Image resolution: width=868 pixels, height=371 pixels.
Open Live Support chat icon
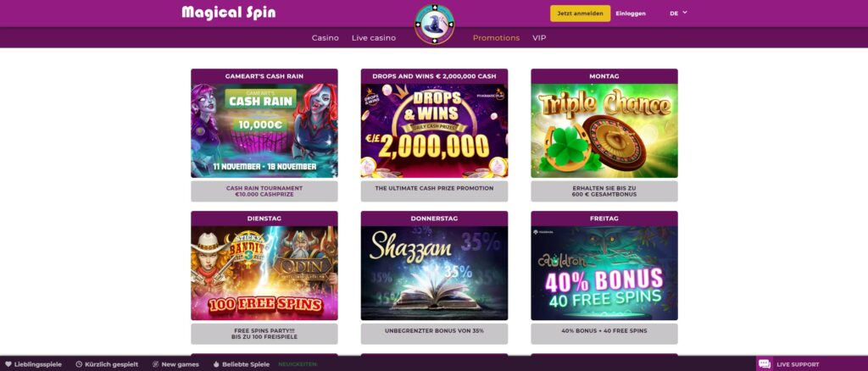point(765,364)
